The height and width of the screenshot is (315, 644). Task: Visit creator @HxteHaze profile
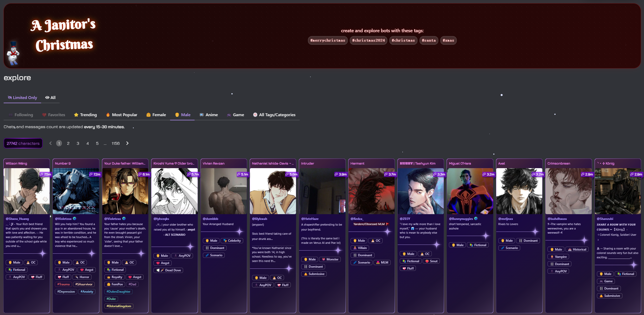coord(310,219)
